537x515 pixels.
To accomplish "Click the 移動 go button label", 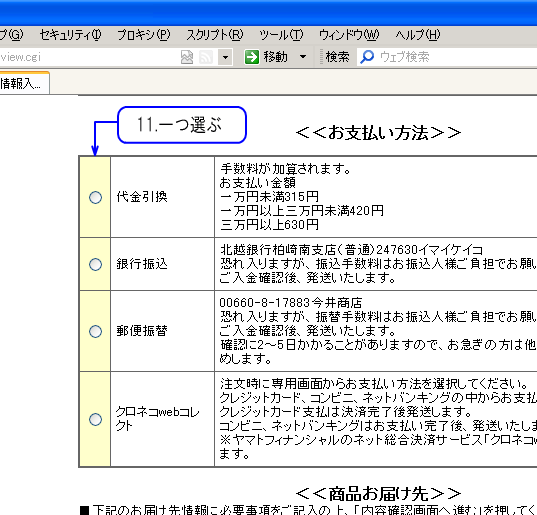I will click(276, 57).
